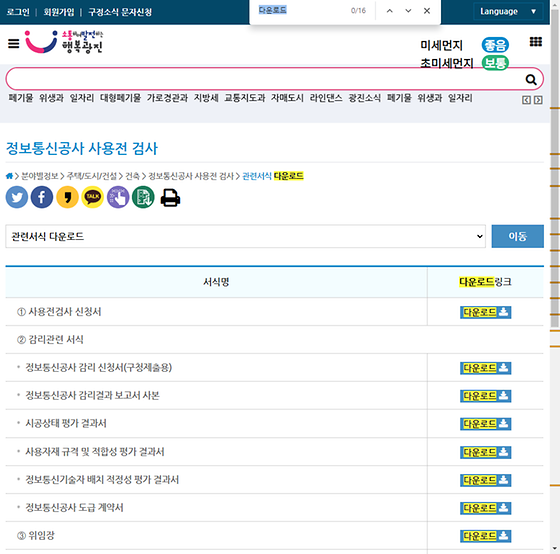Viewport: 560px width, 554px height.
Task: Click the home breadcrumb icon
Action: pyautogui.click(x=9, y=176)
